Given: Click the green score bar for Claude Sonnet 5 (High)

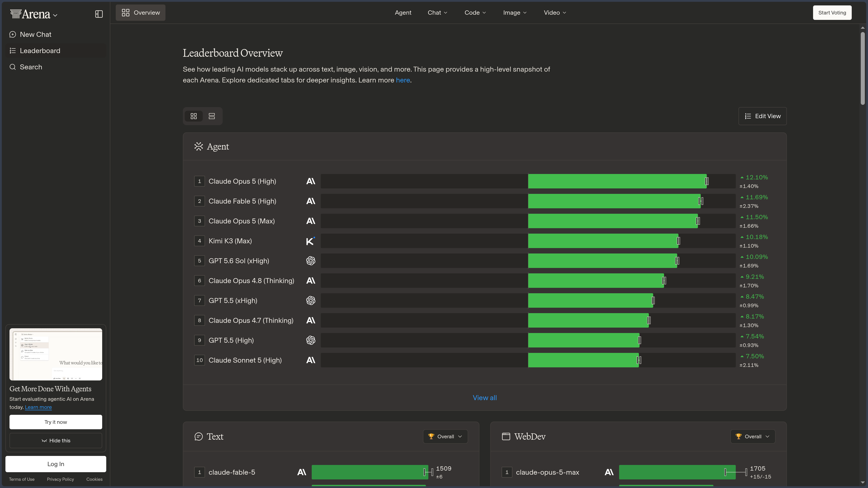Looking at the screenshot, I should (x=583, y=360).
